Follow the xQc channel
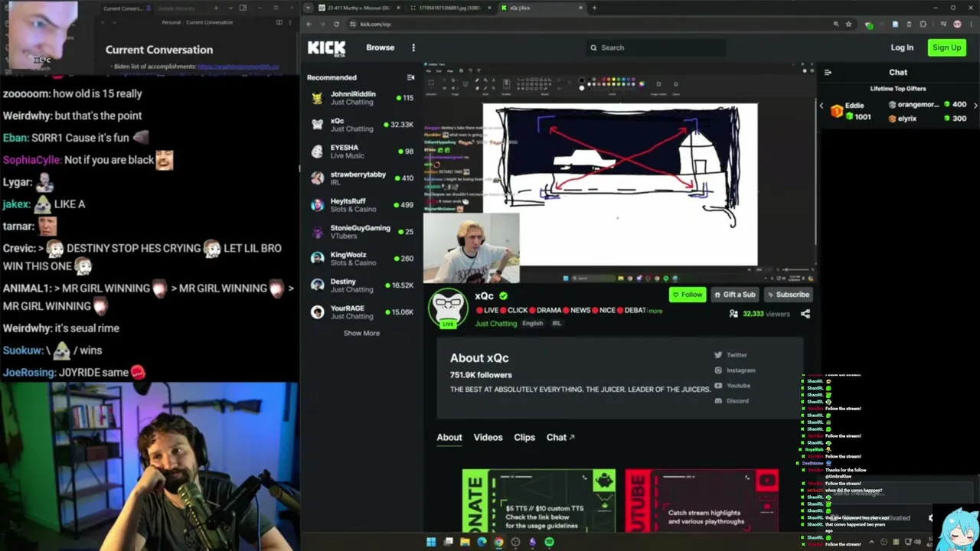 point(687,295)
